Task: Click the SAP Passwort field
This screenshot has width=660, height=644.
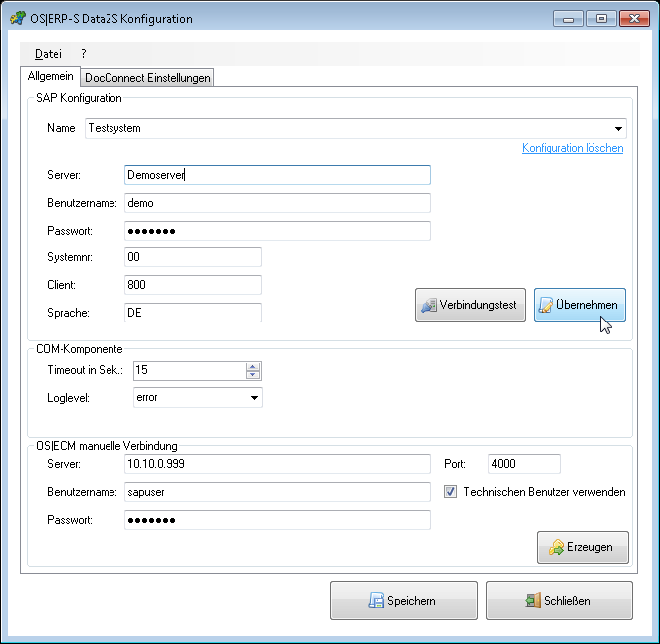Action: point(278,231)
